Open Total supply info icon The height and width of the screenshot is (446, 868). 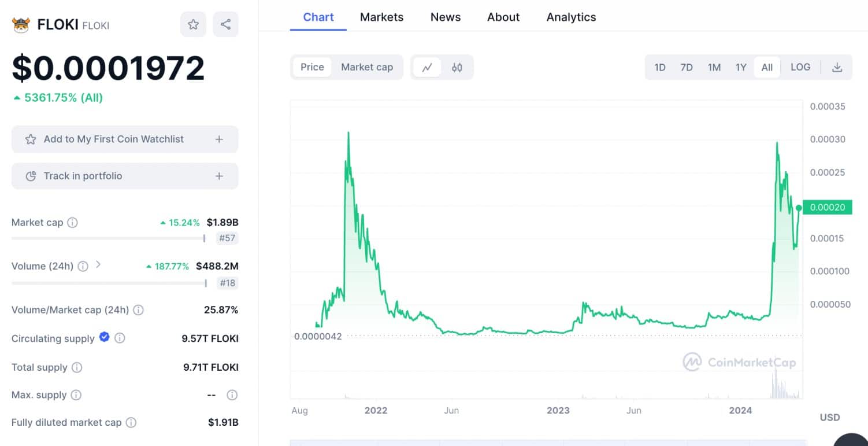tap(77, 367)
